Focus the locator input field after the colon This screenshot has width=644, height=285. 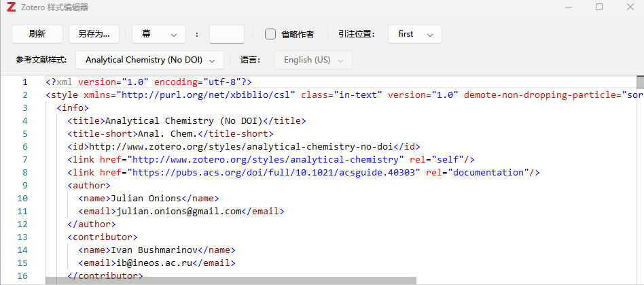coord(226,34)
